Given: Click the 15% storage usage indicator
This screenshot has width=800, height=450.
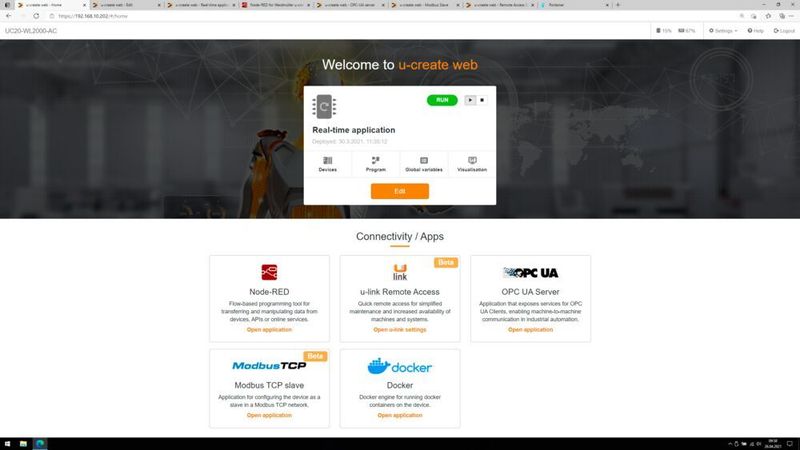Looking at the screenshot, I should point(664,31).
